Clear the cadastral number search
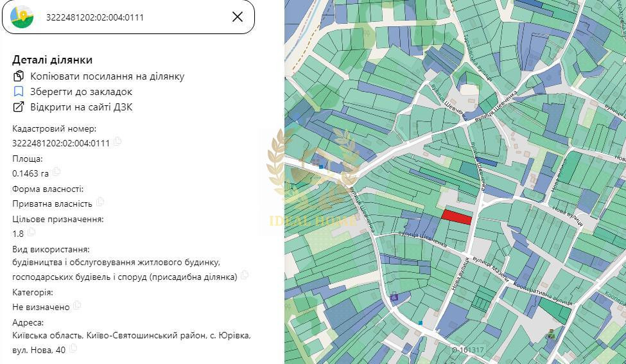The image size is (626, 364). [x=238, y=17]
